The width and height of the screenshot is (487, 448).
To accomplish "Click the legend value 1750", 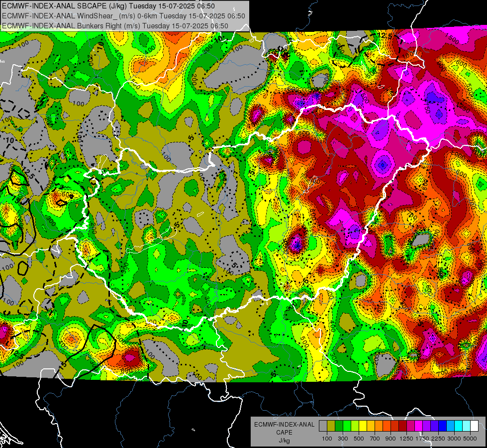I will 422,439.
